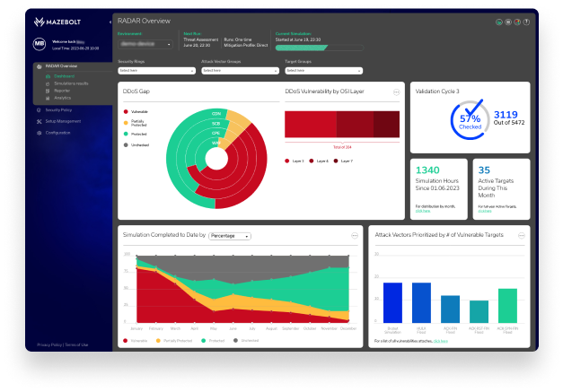
Task: Open the Security Rings dropdown
Action: pyautogui.click(x=156, y=70)
